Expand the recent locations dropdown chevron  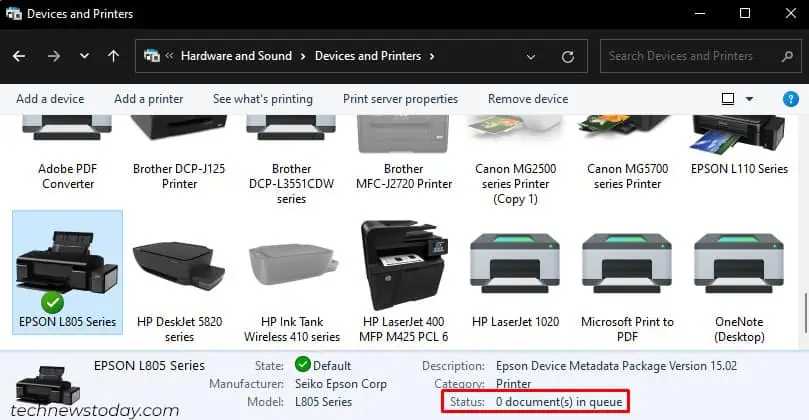(x=84, y=56)
